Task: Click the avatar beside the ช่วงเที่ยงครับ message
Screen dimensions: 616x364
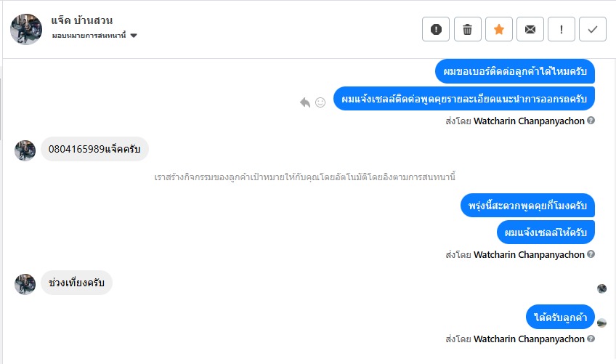Action: (25, 284)
